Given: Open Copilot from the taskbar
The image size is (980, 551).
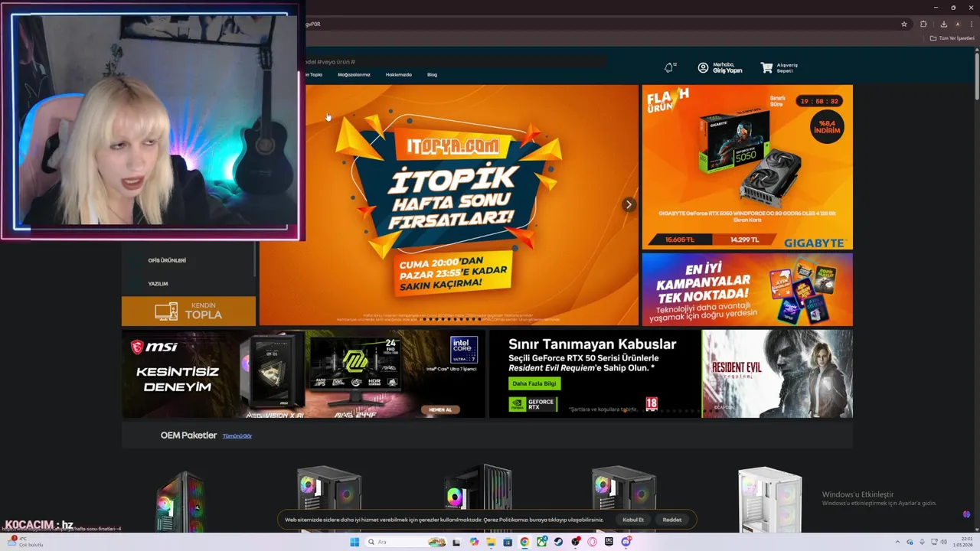Looking at the screenshot, I should 474,542.
